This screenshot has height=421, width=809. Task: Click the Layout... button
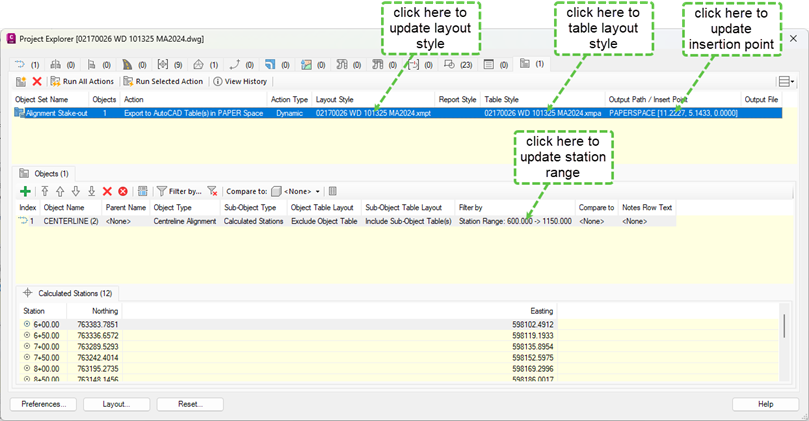click(x=117, y=404)
